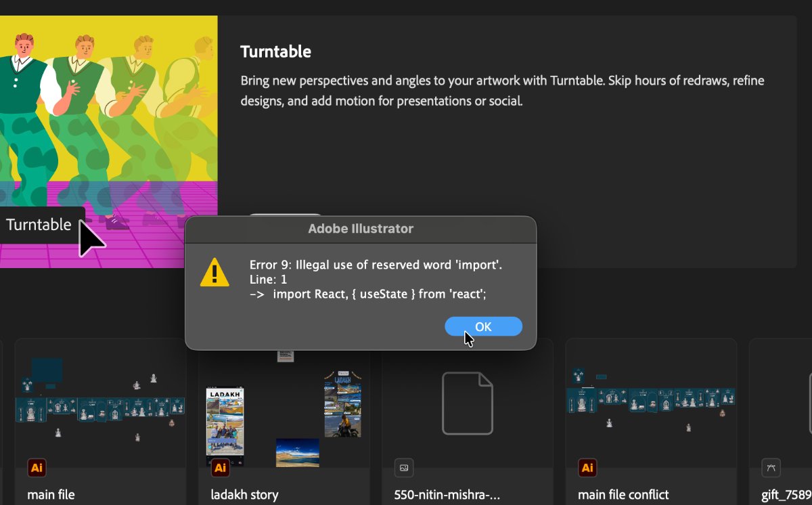812x505 pixels.
Task: Click the Ai icon on ladakh story
Action: (x=221, y=468)
